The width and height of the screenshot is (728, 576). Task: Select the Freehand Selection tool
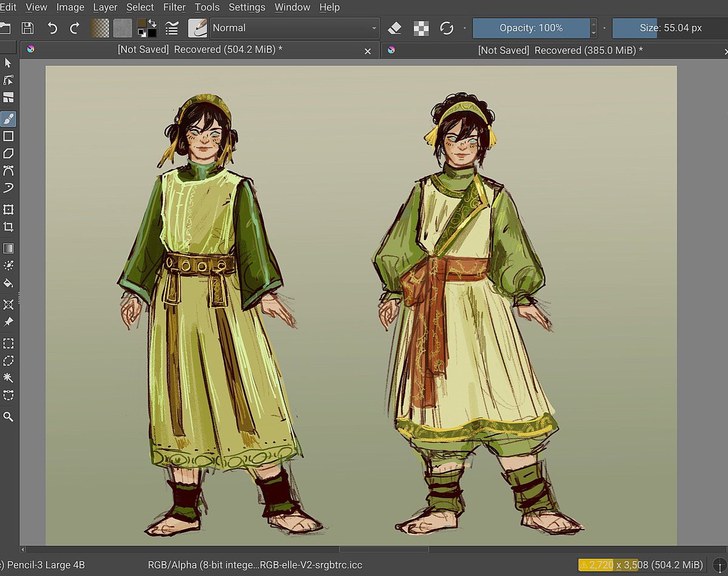click(8, 361)
